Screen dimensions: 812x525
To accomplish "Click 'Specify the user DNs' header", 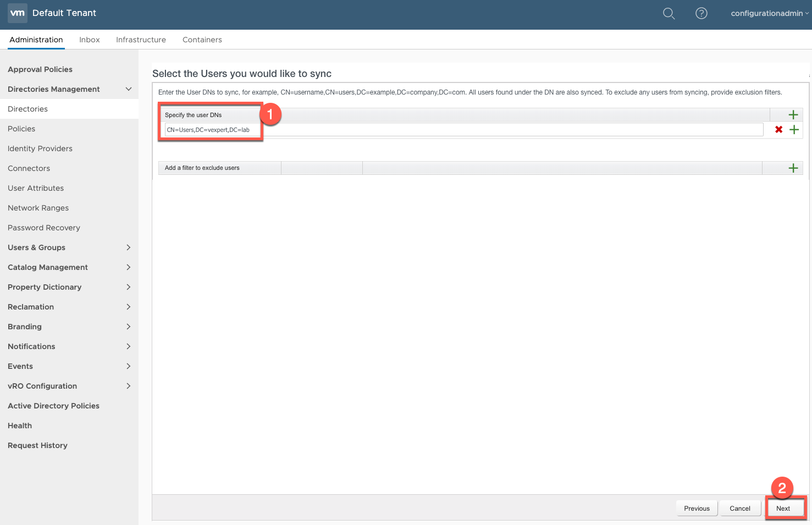I will tap(194, 115).
